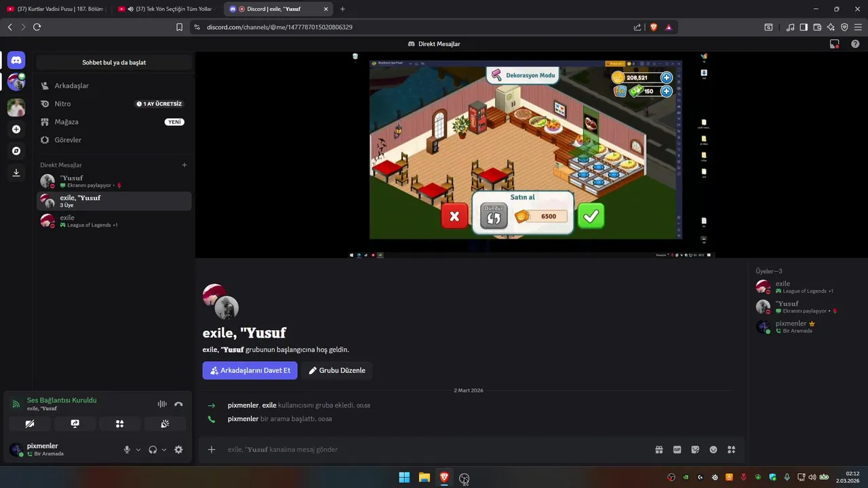Open system volume tray icon
The width and height of the screenshot is (868, 488).
point(812,477)
